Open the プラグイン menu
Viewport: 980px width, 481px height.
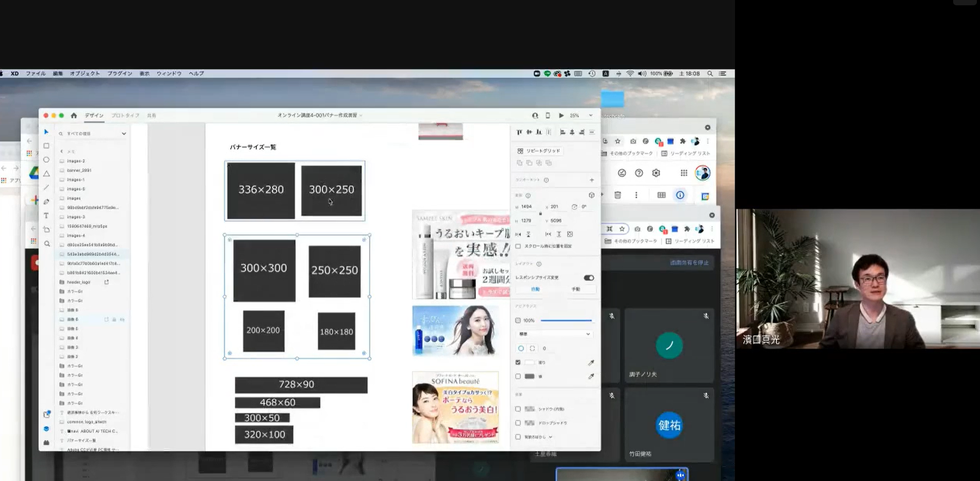point(120,74)
